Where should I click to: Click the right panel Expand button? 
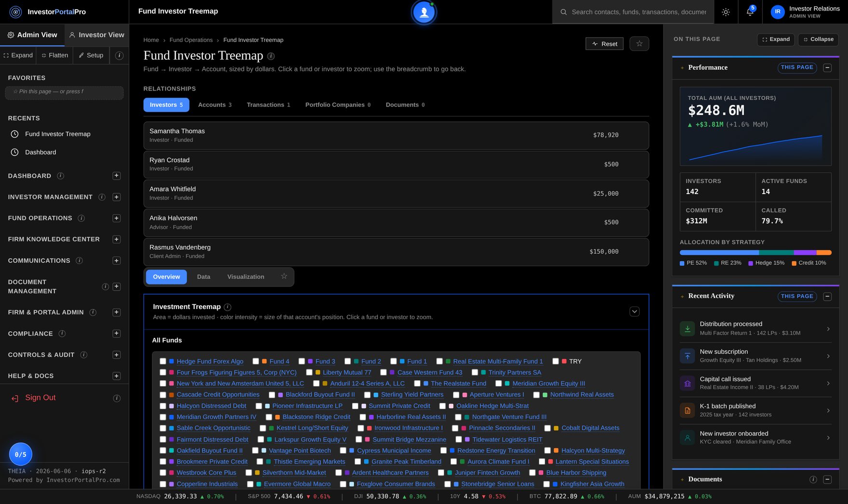click(776, 39)
